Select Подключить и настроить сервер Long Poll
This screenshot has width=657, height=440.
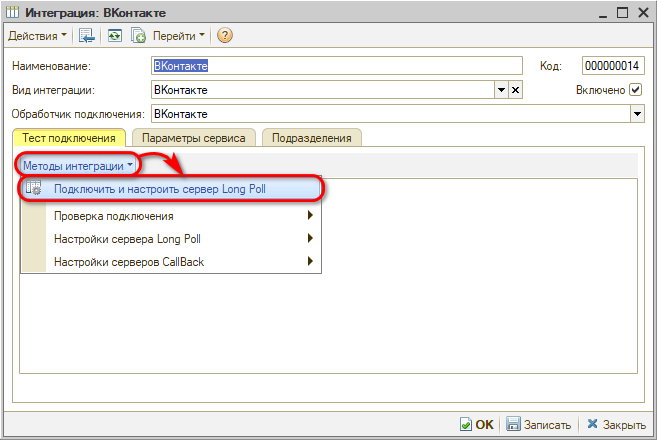(172, 189)
